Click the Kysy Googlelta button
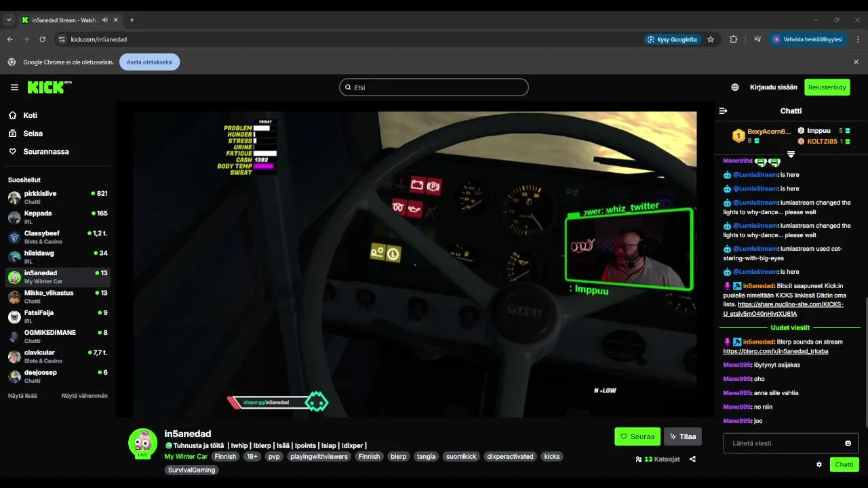868x488 pixels. tap(673, 39)
